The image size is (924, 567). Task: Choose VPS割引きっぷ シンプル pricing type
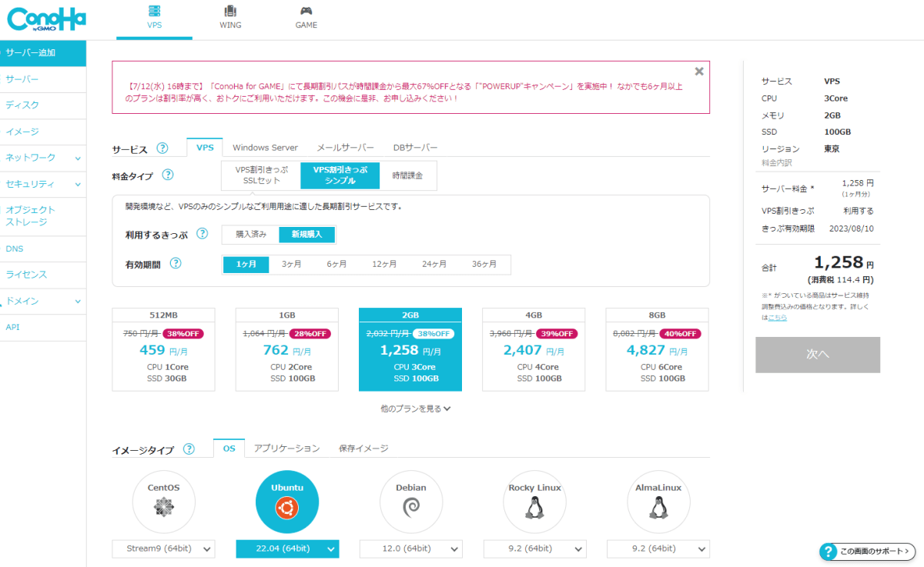tap(340, 175)
